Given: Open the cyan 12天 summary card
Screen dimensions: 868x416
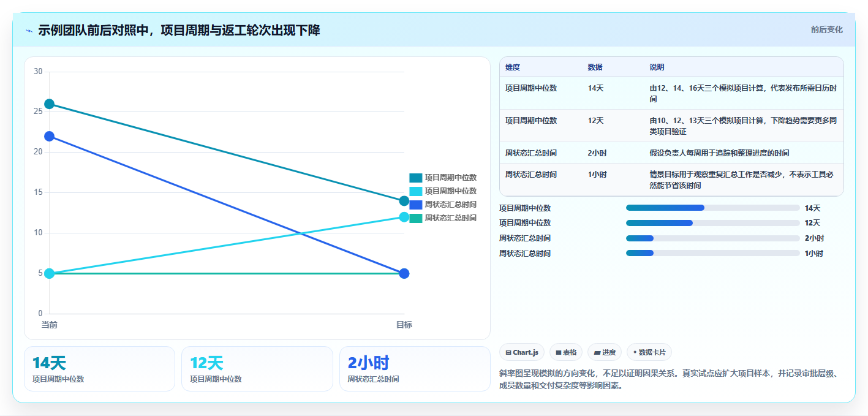Looking at the screenshot, I should [x=257, y=369].
